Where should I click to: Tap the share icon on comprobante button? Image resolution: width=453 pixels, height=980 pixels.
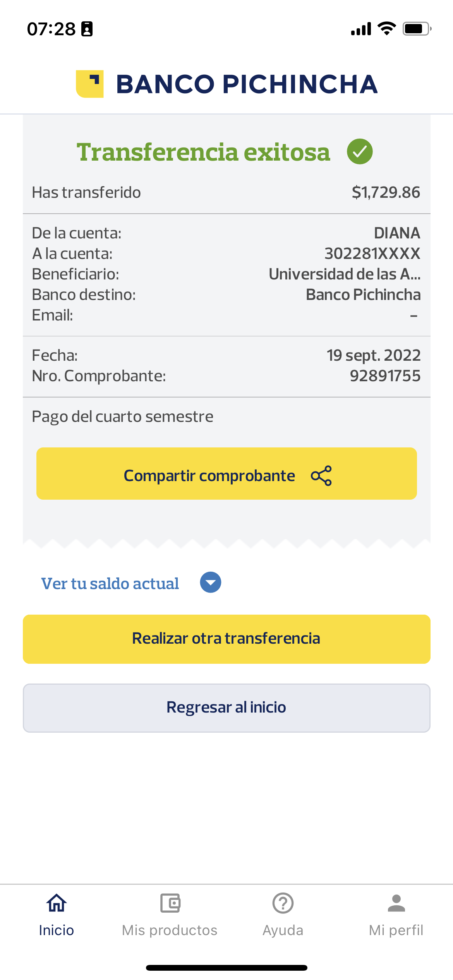pos(321,476)
